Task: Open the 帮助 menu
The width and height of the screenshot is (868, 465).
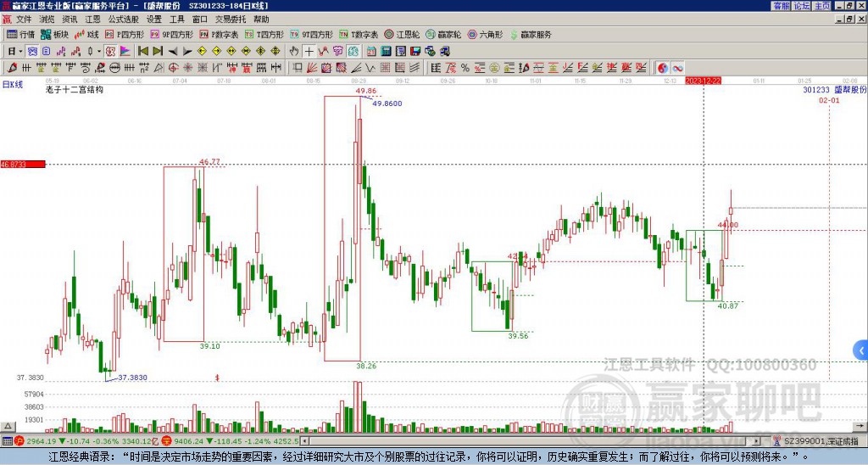Action: click(261, 20)
